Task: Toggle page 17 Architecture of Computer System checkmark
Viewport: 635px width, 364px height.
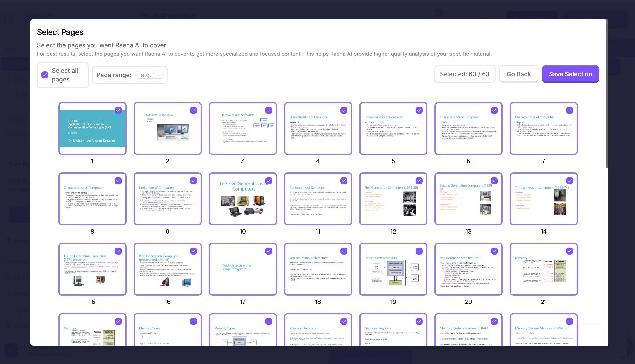Action: tap(269, 251)
